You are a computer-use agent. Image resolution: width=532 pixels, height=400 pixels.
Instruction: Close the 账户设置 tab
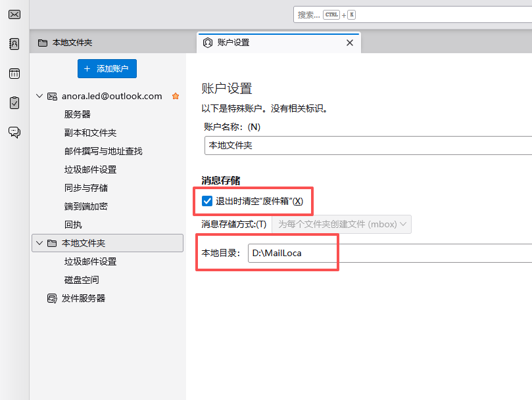point(350,43)
